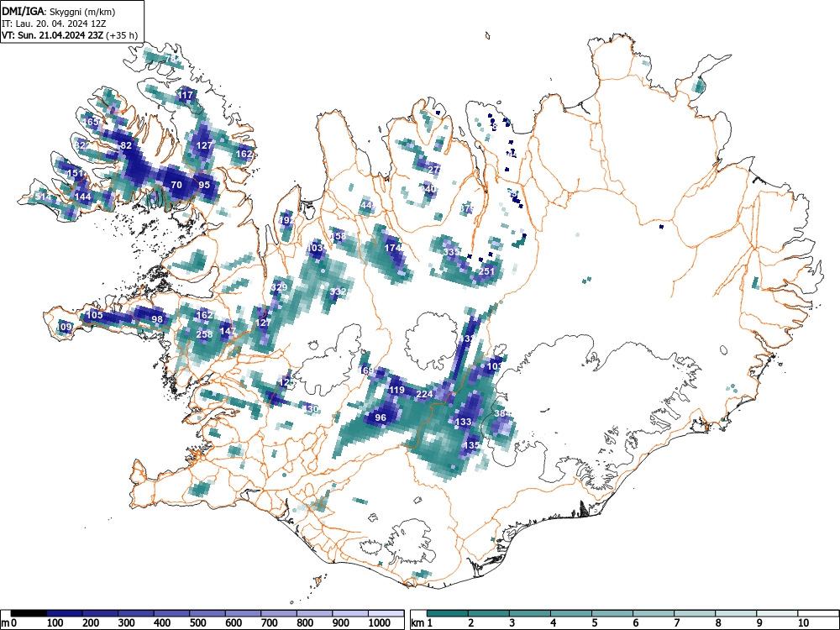Click the 96 visibility label
This screenshot has width=840, height=630.
(381, 417)
